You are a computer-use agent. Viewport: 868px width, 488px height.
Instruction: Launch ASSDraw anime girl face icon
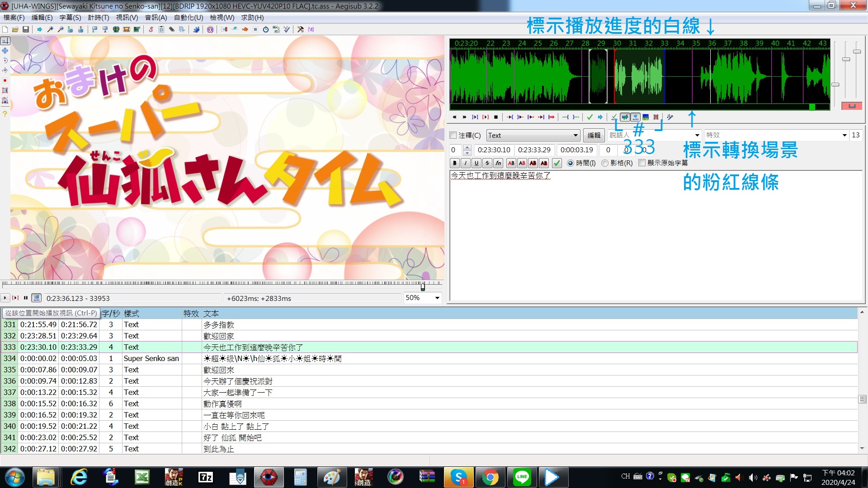210,29
